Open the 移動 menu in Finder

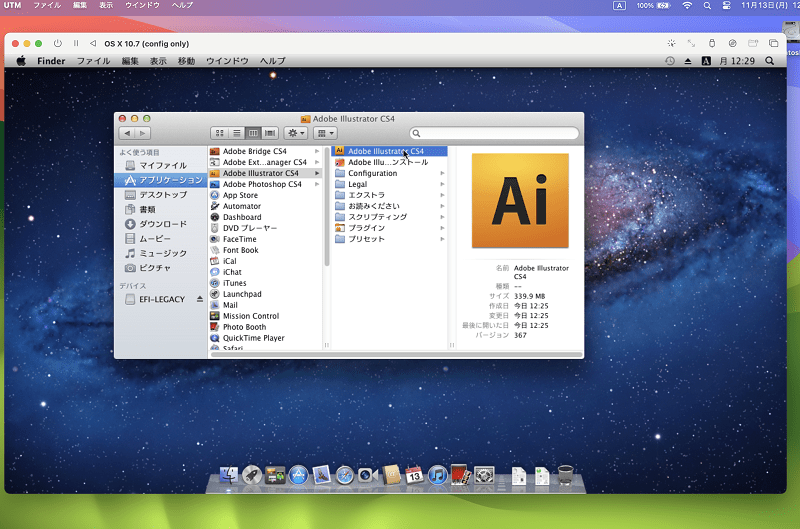pyautogui.click(x=186, y=61)
